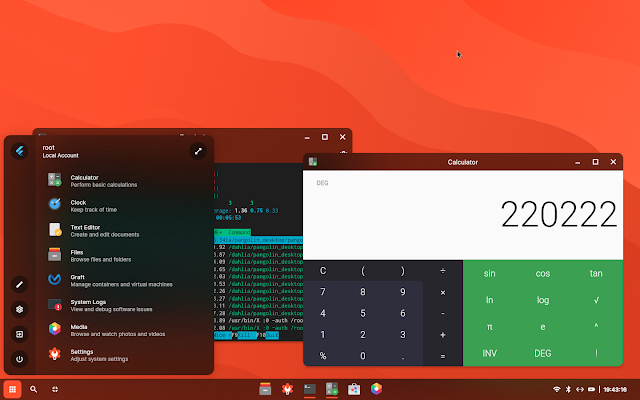Open Graft from the launcher list

pos(122,280)
